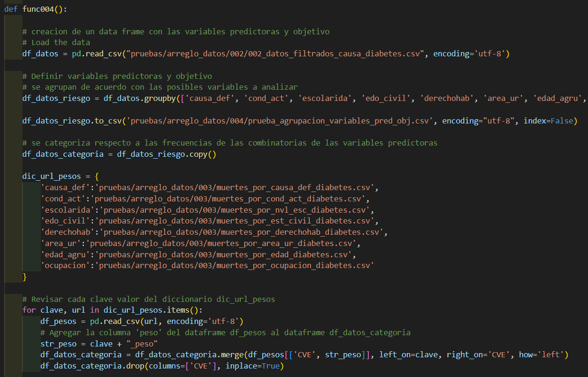Click the opening brace of dic_url_pesos
The height and width of the screenshot is (377, 588).
(97, 177)
